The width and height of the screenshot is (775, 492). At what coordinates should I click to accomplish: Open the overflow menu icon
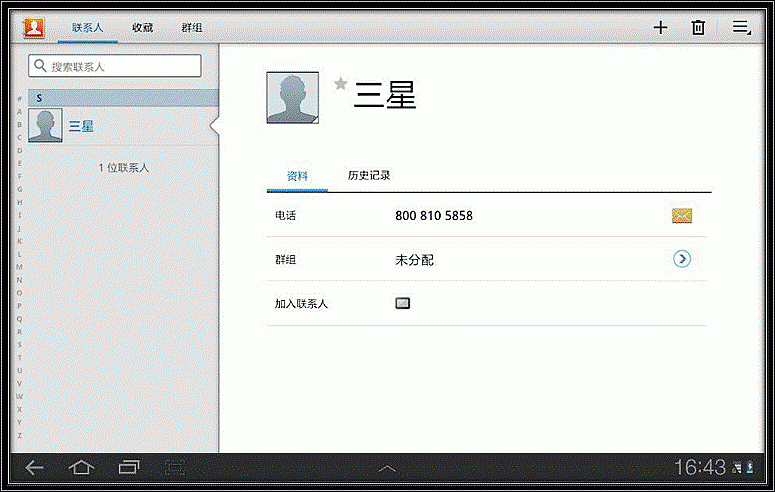[x=741, y=27]
